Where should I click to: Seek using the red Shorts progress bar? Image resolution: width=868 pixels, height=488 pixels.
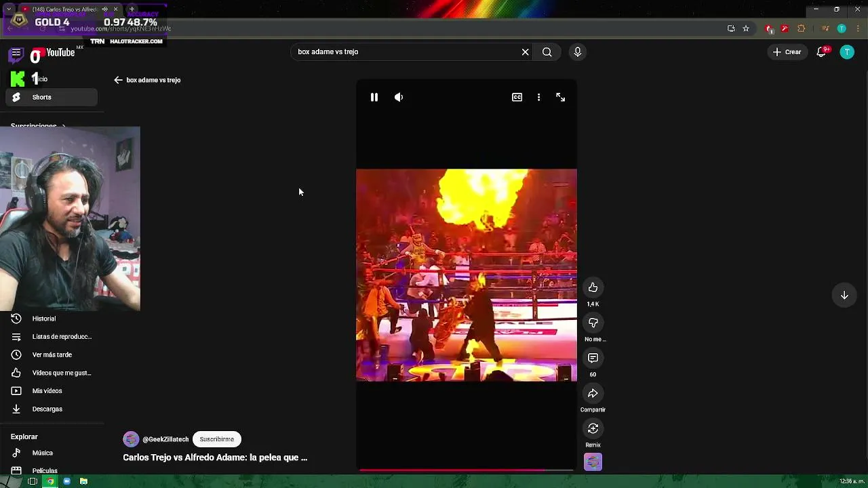coord(467,470)
